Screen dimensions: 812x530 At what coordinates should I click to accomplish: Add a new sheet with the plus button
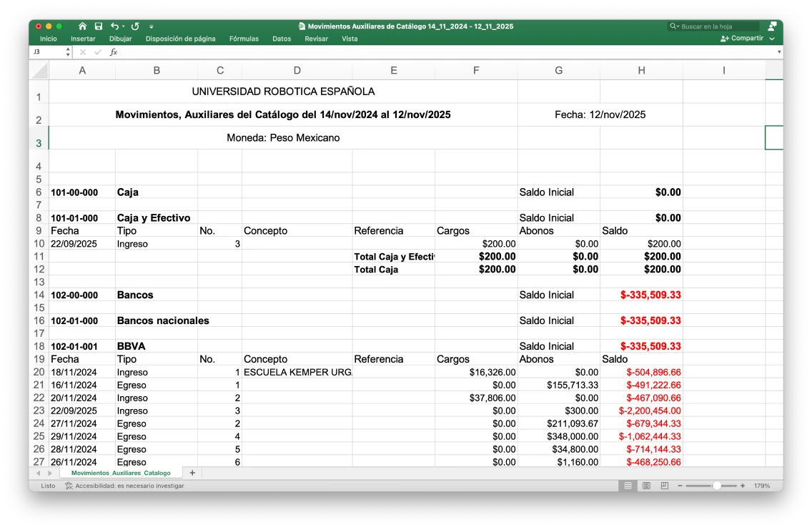[192, 473]
